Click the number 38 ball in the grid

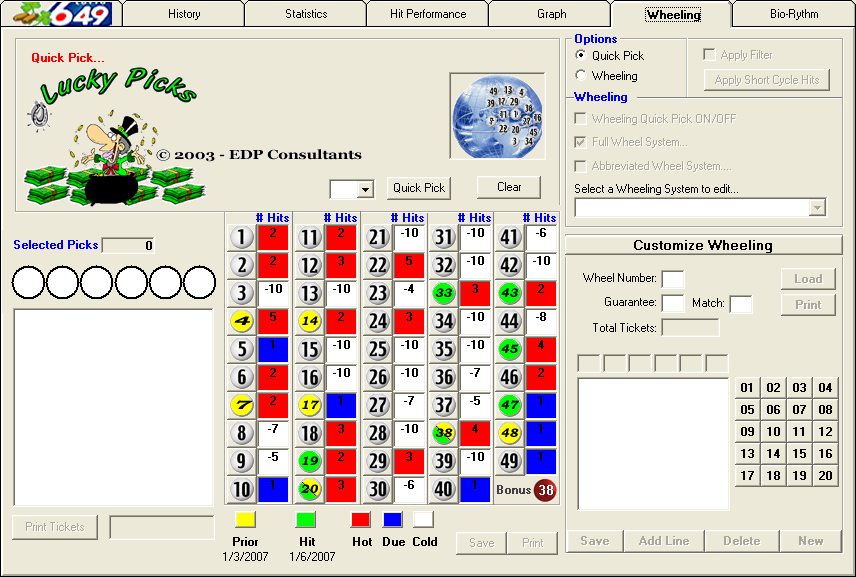[x=444, y=433]
